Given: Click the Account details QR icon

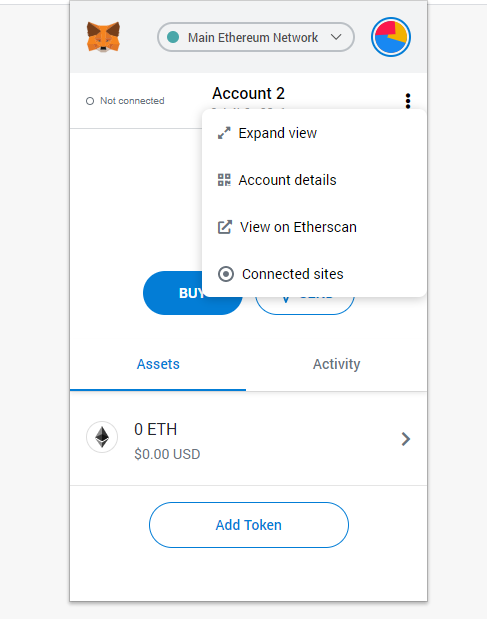Looking at the screenshot, I should click(224, 180).
